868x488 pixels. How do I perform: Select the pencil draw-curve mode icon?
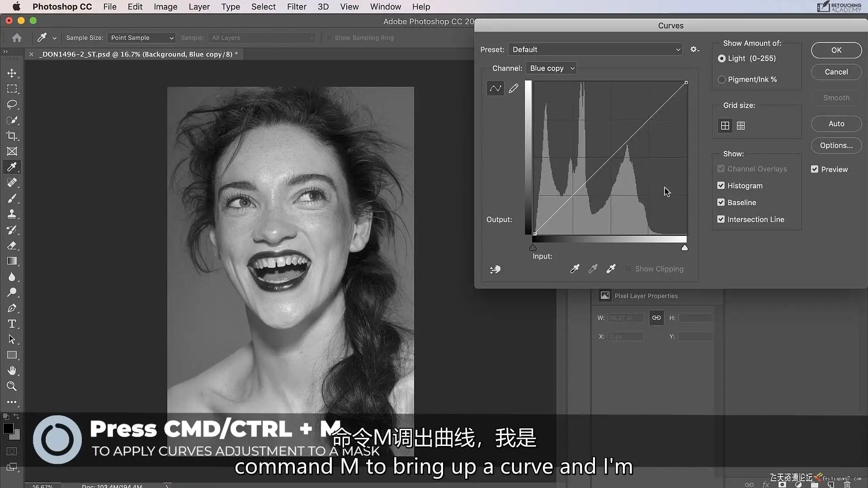[514, 89]
